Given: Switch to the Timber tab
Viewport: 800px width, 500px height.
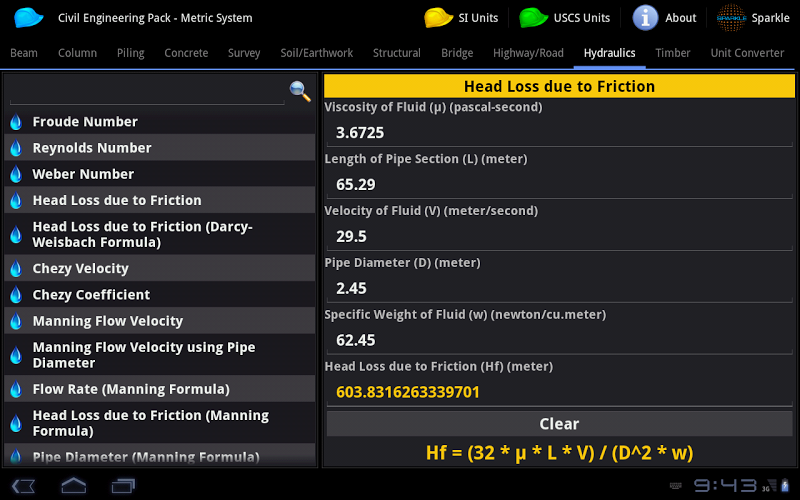Looking at the screenshot, I should [673, 53].
